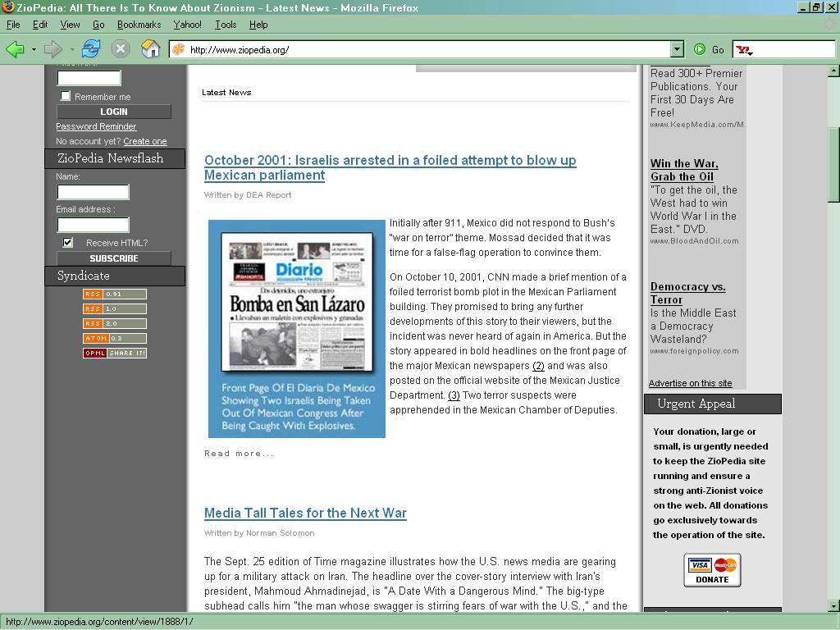Viewport: 840px width, 630px height.
Task: Open the Edit menu
Action: pos(40,25)
